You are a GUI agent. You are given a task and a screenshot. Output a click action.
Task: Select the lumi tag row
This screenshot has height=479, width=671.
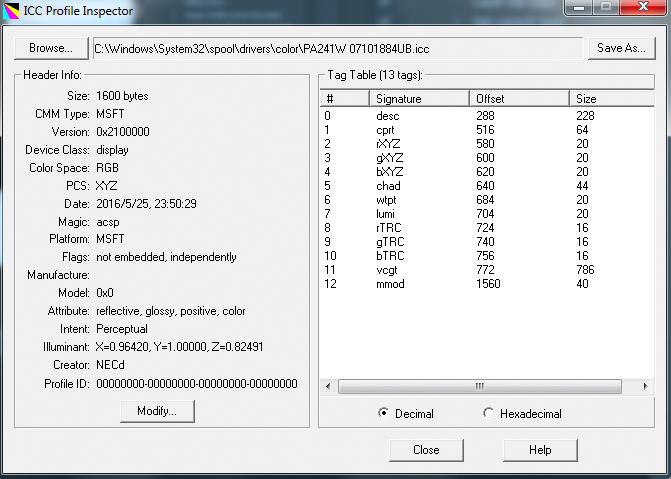[x=487, y=214]
